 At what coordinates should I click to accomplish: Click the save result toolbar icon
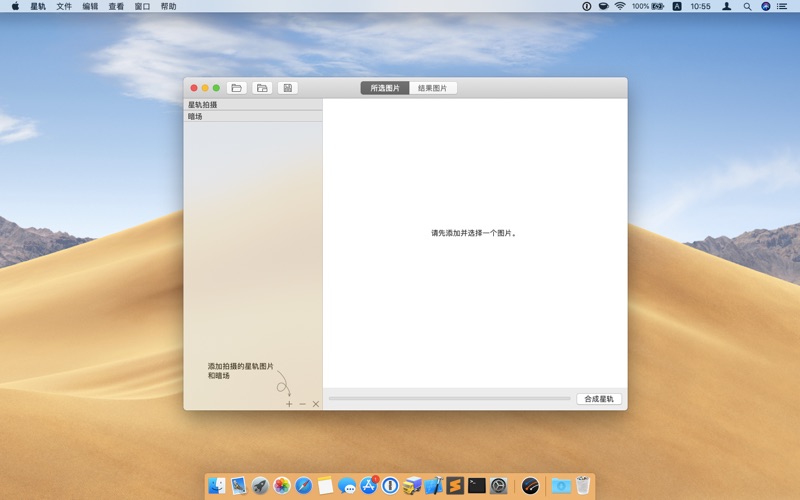(287, 88)
